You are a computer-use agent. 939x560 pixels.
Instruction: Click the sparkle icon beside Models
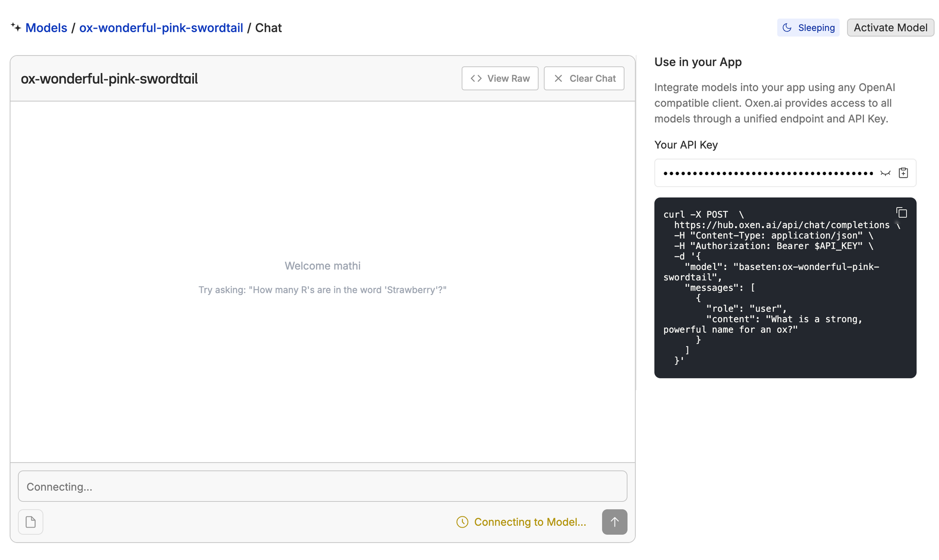[x=16, y=28]
